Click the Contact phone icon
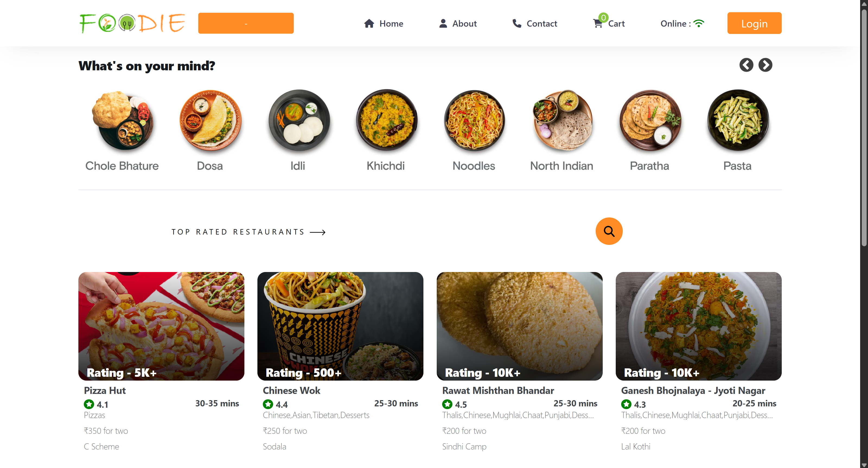The width and height of the screenshot is (868, 468). 516,24
